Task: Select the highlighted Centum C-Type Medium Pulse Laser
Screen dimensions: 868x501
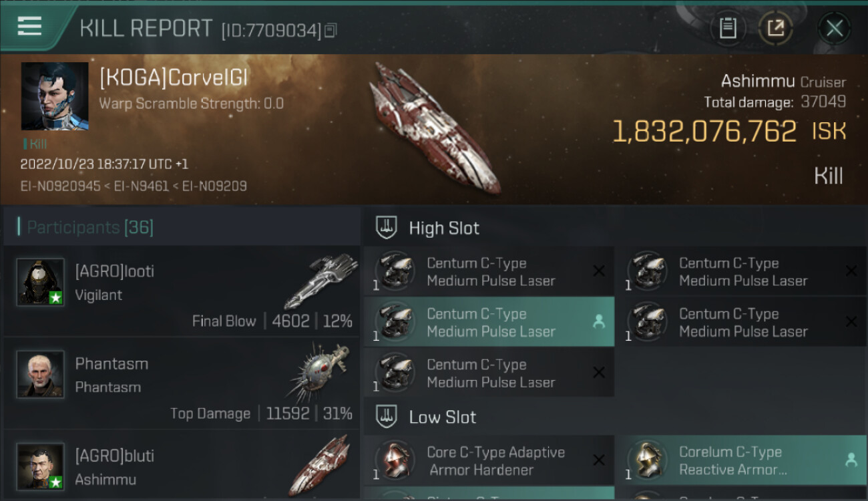Action: (489, 322)
